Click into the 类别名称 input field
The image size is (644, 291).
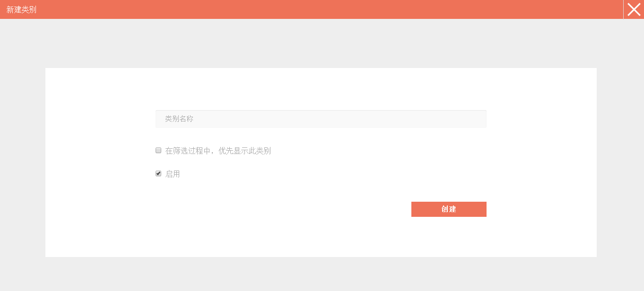coord(321,119)
